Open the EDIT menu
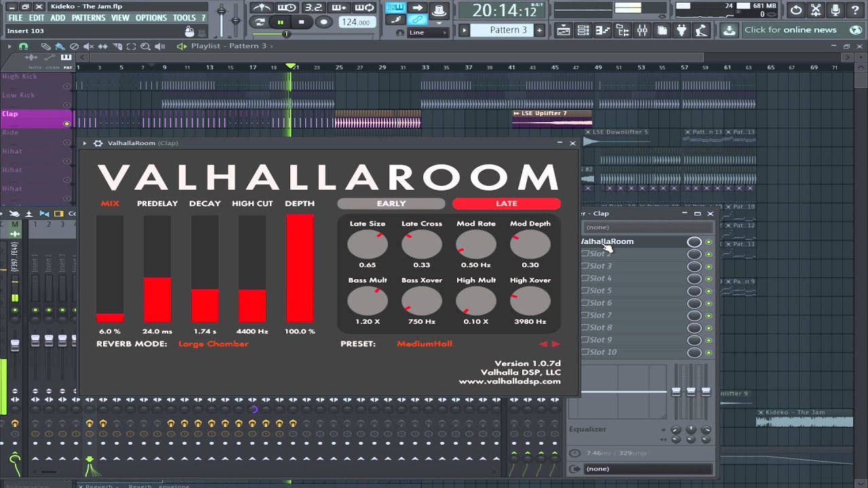This screenshot has width=868, height=488. click(x=37, y=18)
